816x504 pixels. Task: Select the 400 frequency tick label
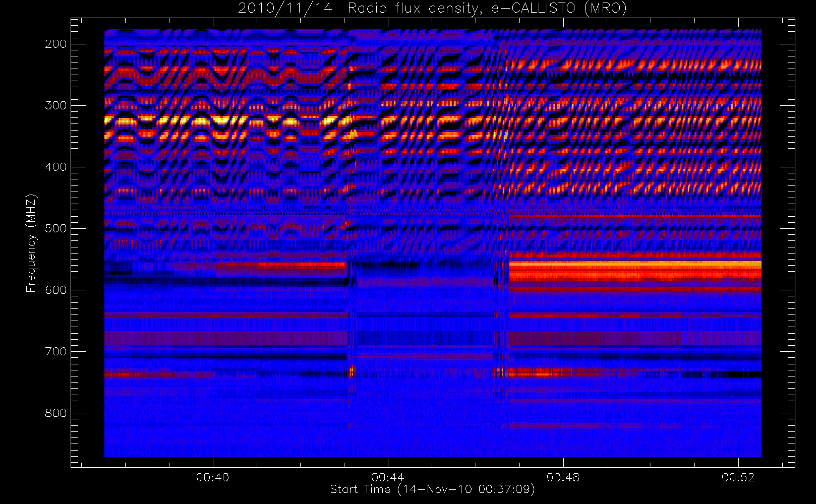pyautogui.click(x=56, y=167)
